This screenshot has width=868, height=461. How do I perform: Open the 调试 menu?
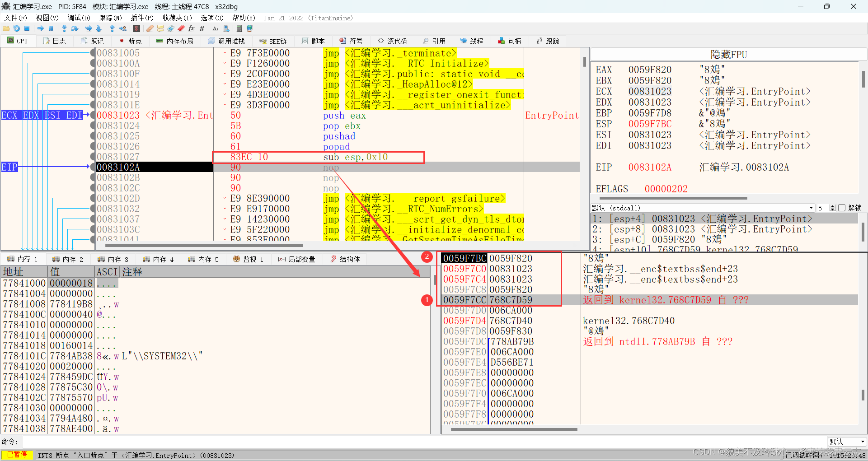[x=79, y=18]
